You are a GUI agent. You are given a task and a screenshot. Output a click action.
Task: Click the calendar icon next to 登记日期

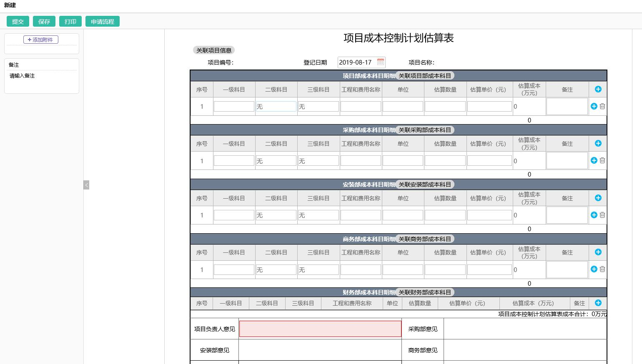coord(380,62)
